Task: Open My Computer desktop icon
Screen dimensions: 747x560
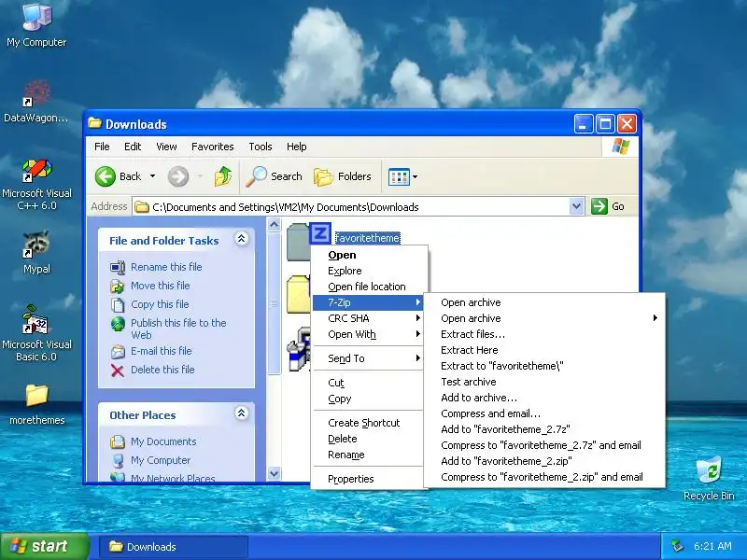Action: tap(36, 25)
